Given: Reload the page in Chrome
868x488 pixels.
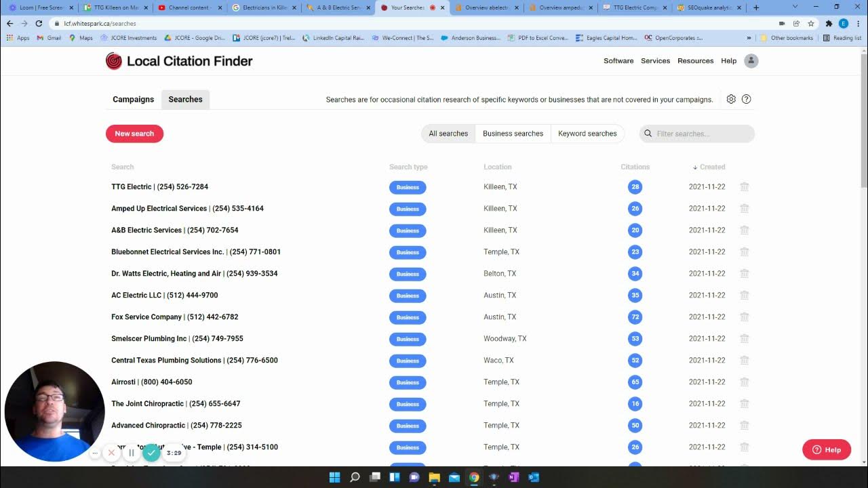Looking at the screenshot, I should 39,23.
